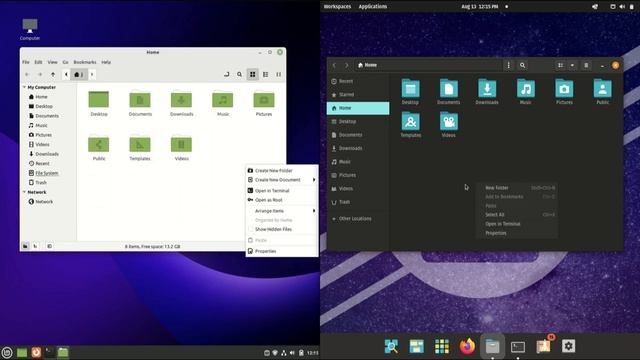This screenshot has height=360, width=640.
Task: Click the search icon in Nemo toolbar
Action: point(240,74)
